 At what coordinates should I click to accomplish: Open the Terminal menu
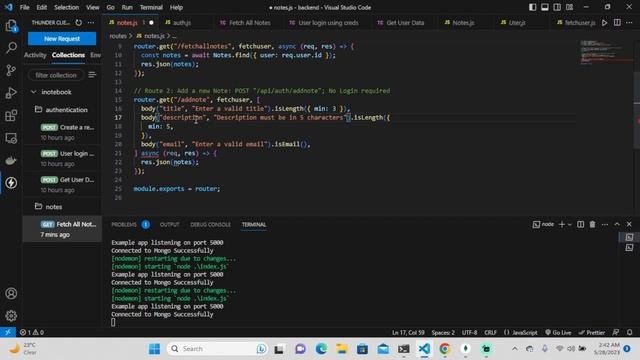(151, 7)
